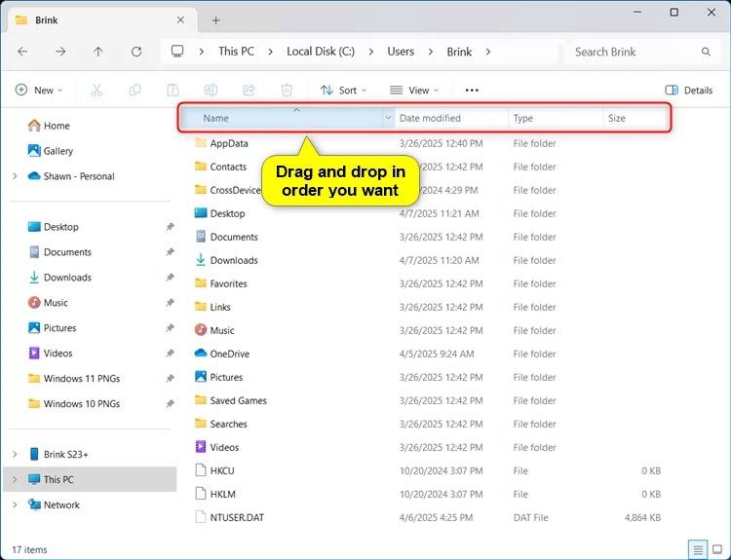Go up one folder level
This screenshot has width=731, height=560.
tap(98, 52)
